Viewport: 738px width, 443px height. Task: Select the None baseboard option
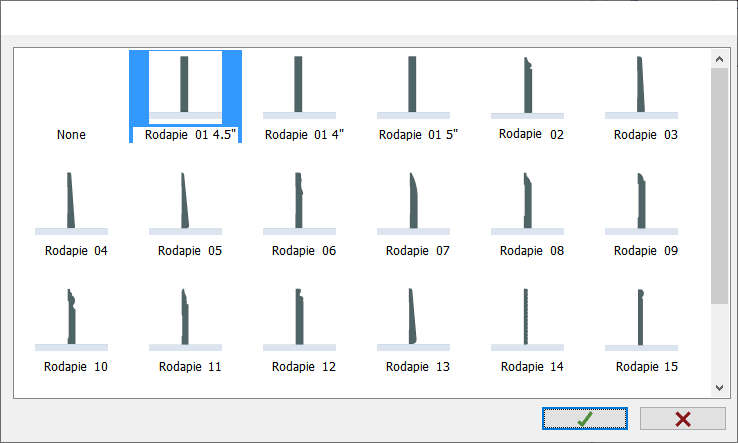click(71, 135)
